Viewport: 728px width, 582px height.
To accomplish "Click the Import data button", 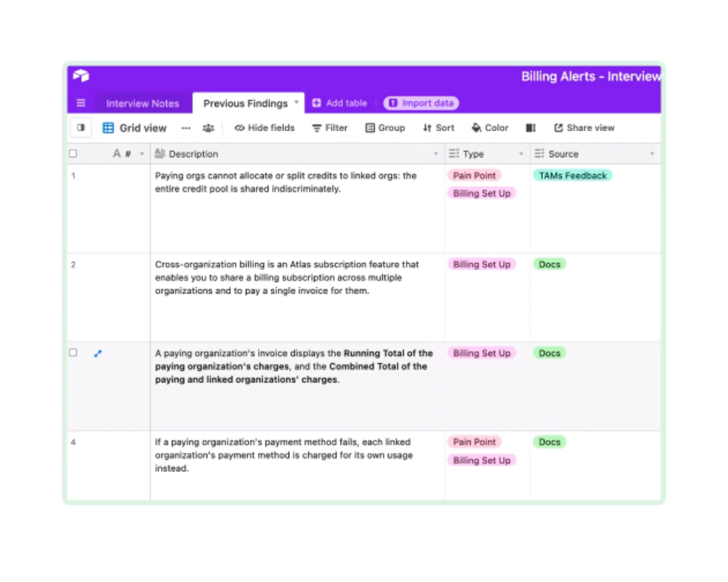I will 421,103.
